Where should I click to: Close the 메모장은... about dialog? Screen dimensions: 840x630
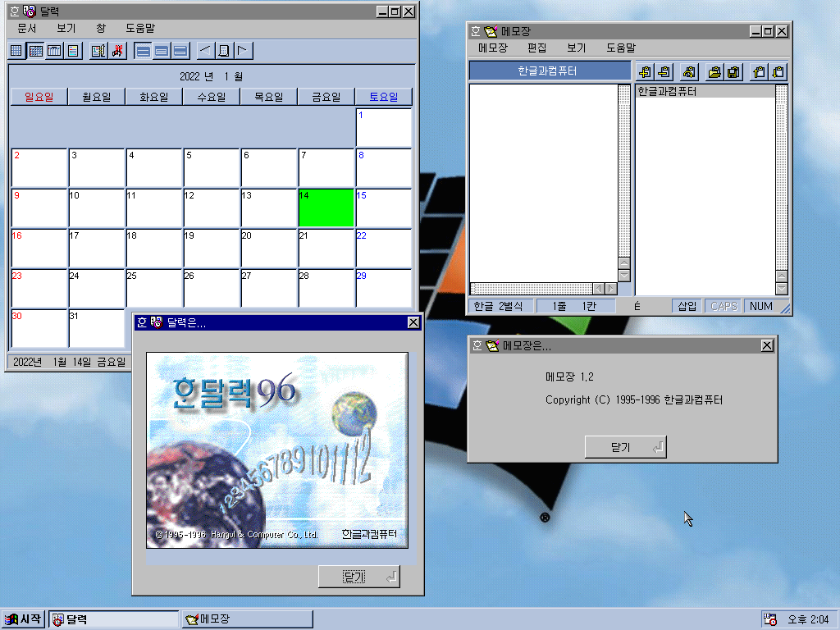tap(767, 345)
